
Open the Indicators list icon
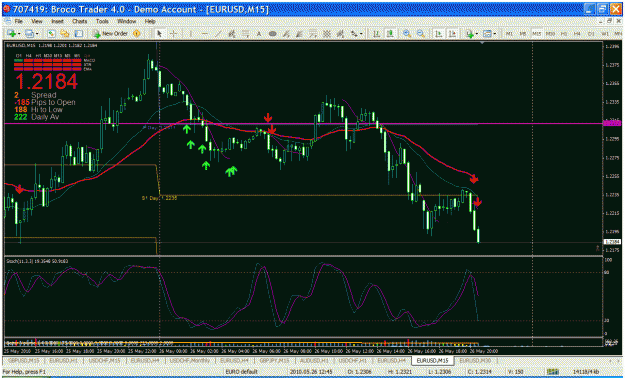pos(469,34)
